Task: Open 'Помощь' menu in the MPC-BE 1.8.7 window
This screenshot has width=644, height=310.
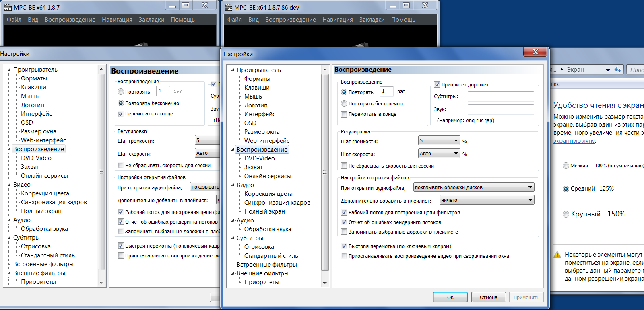Action: coord(183,20)
